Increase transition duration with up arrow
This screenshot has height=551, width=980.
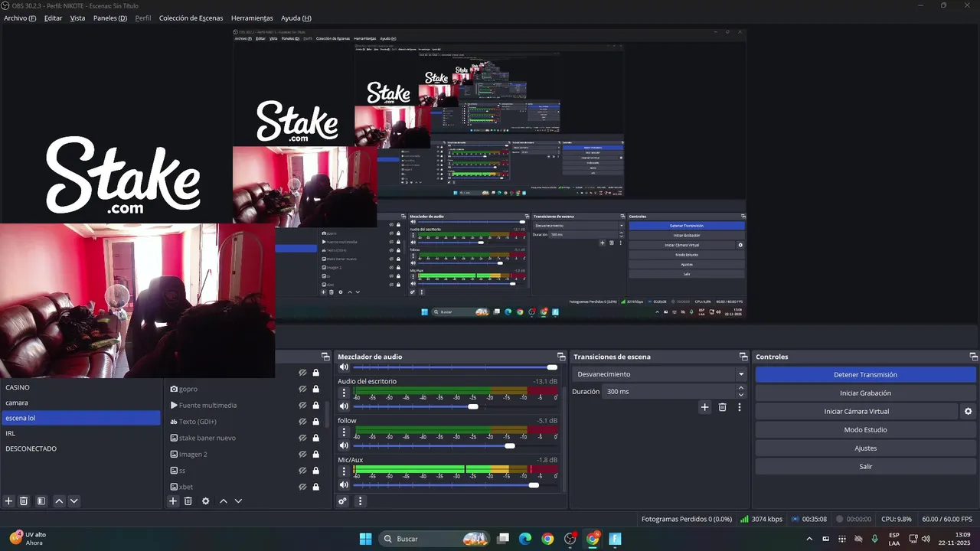tap(741, 388)
